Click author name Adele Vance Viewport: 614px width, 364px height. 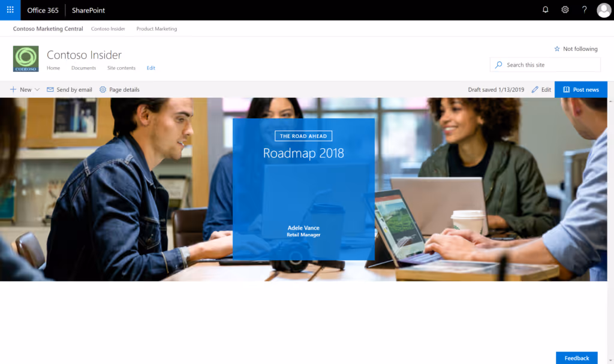pos(303,228)
